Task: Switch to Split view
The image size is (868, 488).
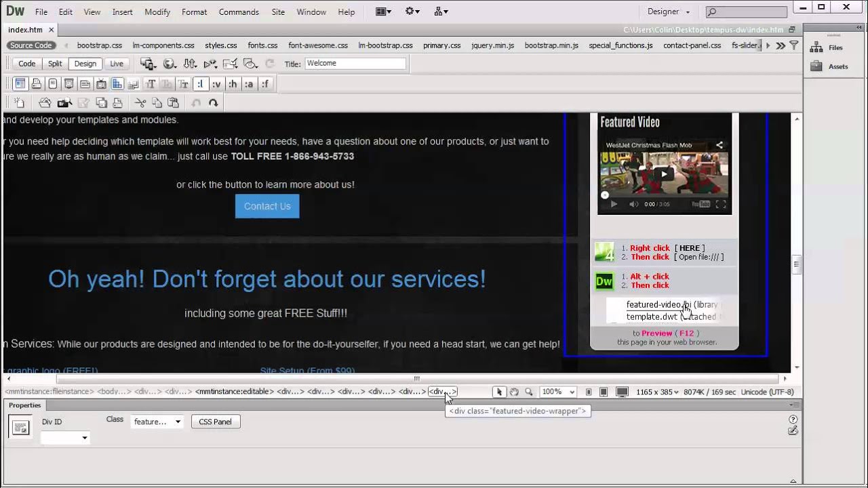Action: click(55, 64)
